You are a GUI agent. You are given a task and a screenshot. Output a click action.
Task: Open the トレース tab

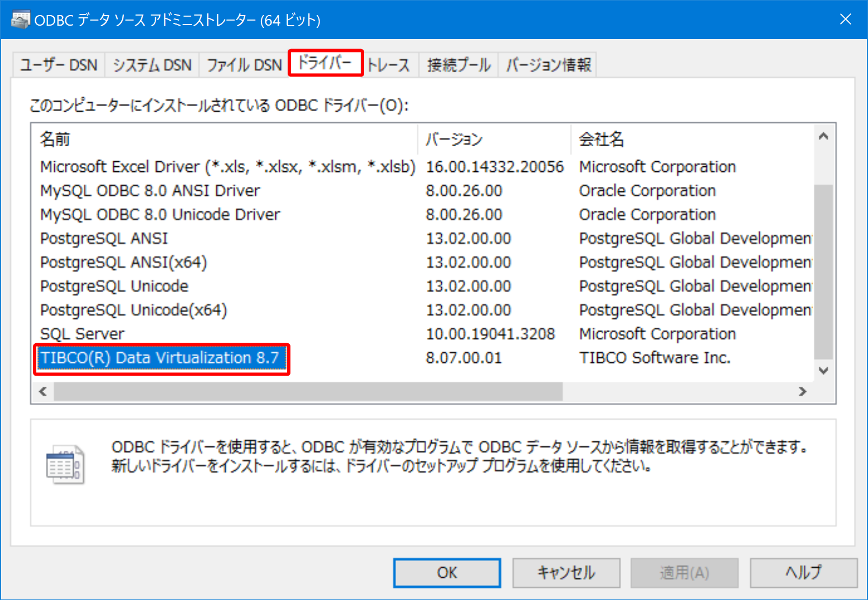point(389,65)
